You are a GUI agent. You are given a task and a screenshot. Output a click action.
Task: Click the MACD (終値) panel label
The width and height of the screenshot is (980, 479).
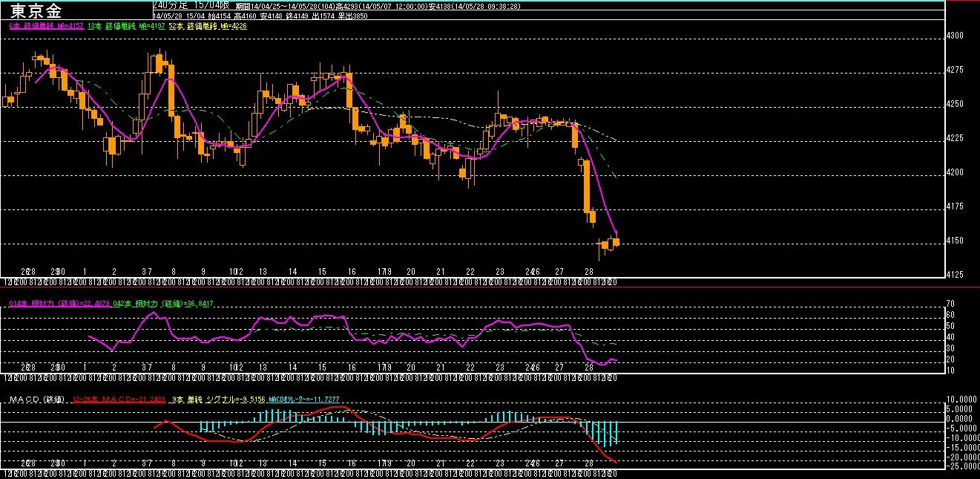coord(37,400)
